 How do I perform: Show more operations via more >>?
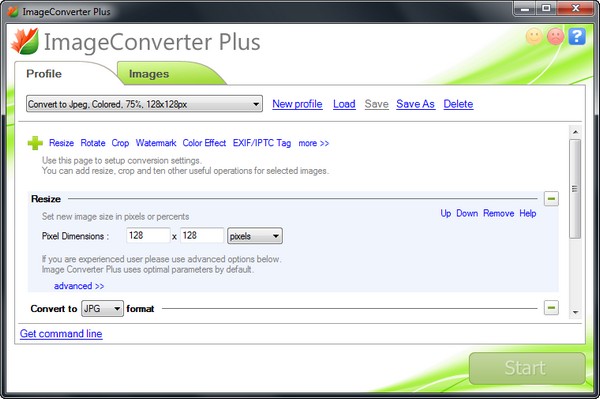tap(313, 143)
